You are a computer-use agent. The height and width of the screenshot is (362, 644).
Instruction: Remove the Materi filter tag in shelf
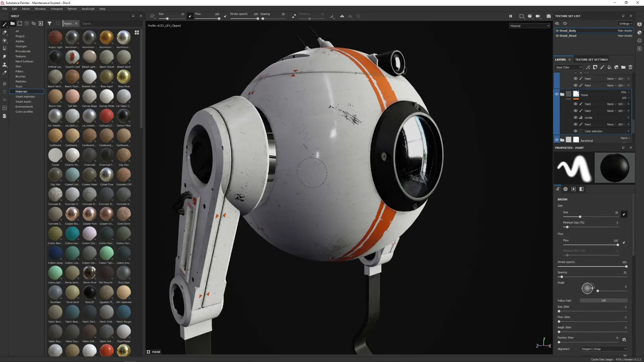76,23
